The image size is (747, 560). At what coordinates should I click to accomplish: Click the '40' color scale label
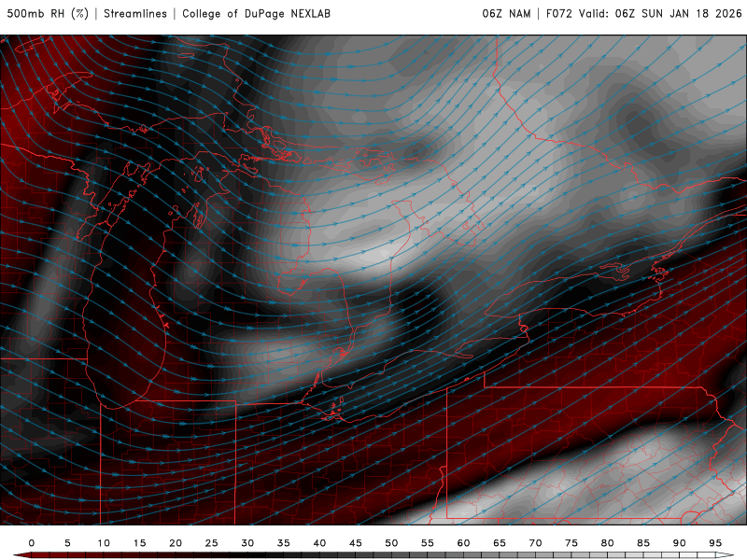coord(319,543)
